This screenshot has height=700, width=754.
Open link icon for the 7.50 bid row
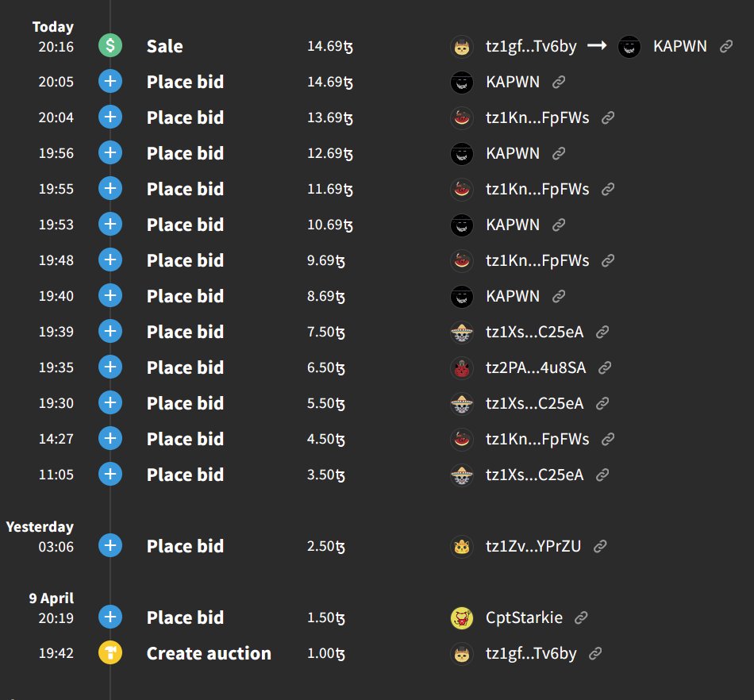click(x=602, y=332)
